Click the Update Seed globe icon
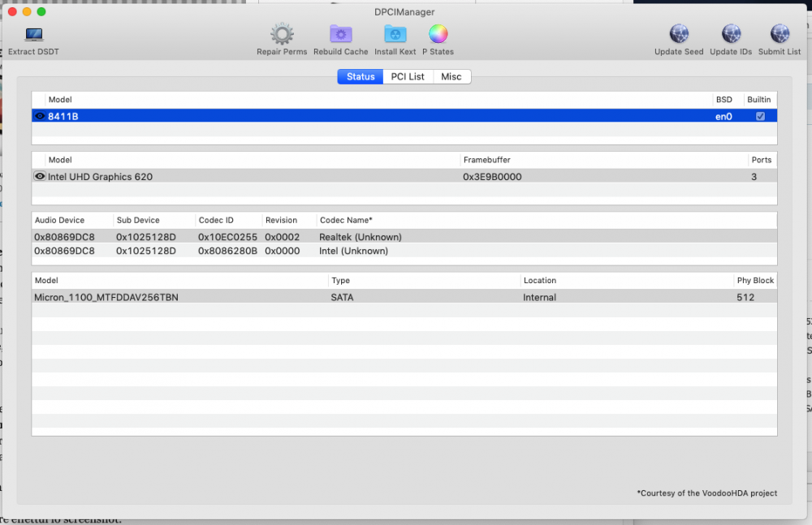This screenshot has width=812, height=525. coord(679,34)
